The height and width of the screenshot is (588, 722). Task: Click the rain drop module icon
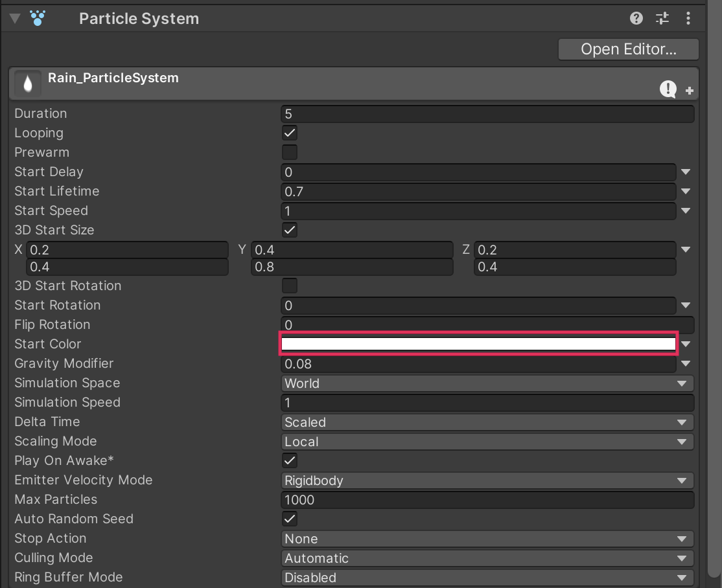27,83
